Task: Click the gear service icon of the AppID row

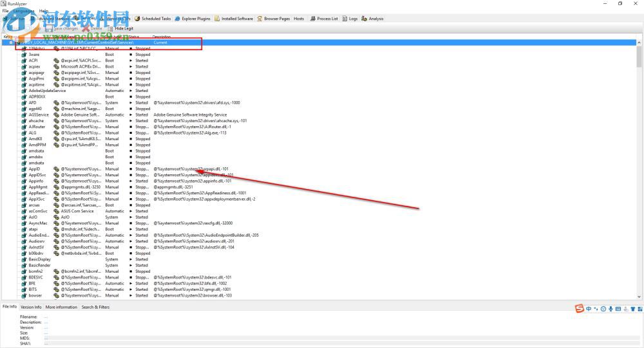Action: click(x=24, y=169)
